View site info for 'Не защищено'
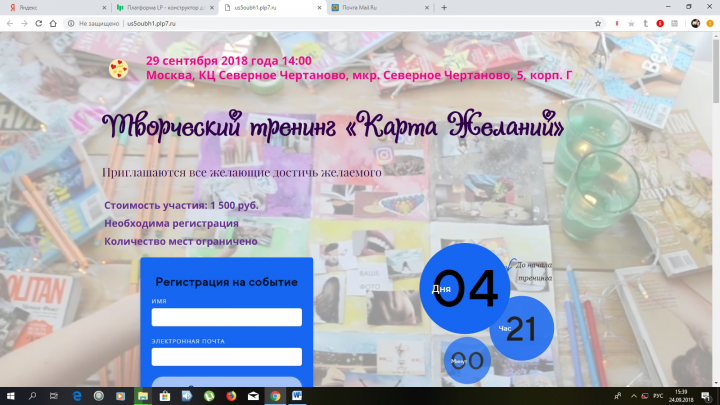 point(94,23)
